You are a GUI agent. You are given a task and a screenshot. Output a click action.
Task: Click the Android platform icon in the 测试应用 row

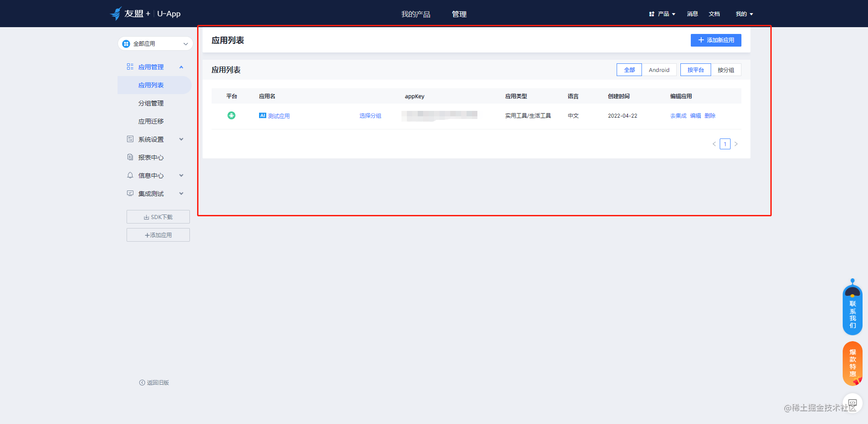click(x=231, y=115)
